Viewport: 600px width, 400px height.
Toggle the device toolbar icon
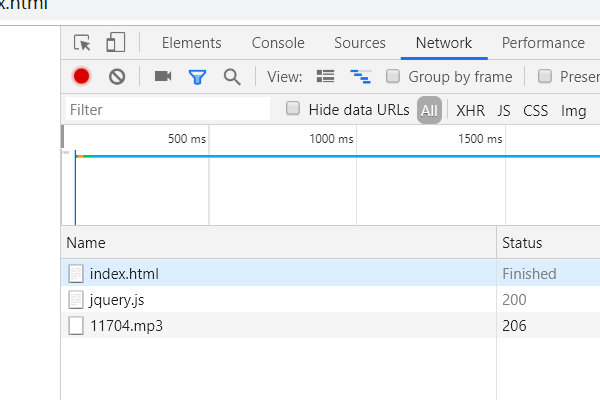click(x=116, y=43)
